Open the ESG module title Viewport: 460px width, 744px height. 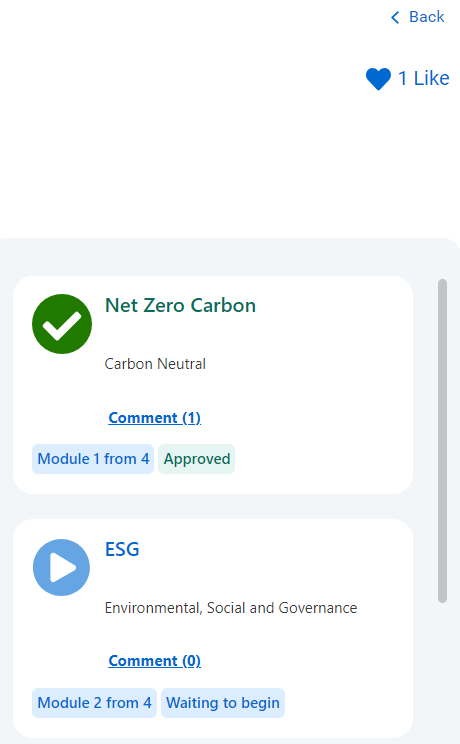click(122, 549)
